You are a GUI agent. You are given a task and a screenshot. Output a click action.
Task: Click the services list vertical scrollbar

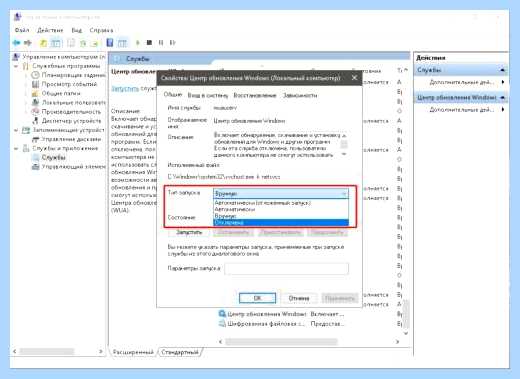pyautogui.click(x=406, y=313)
